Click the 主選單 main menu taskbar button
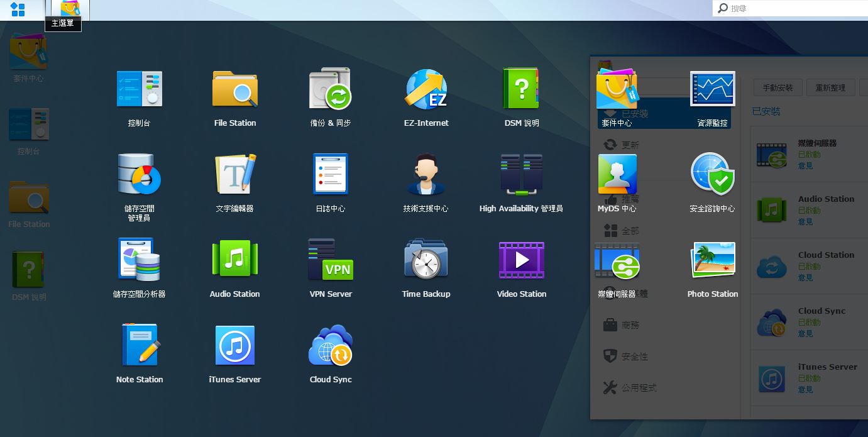868x437 pixels. (x=18, y=9)
